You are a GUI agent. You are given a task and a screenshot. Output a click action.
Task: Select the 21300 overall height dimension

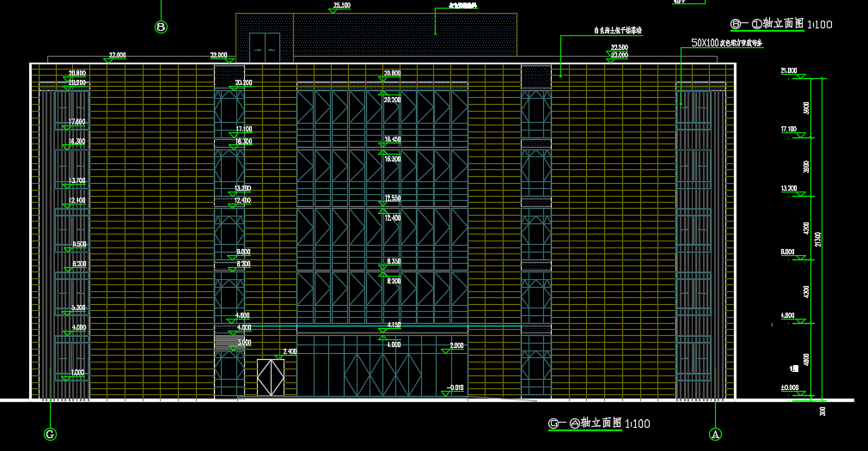tap(818, 239)
